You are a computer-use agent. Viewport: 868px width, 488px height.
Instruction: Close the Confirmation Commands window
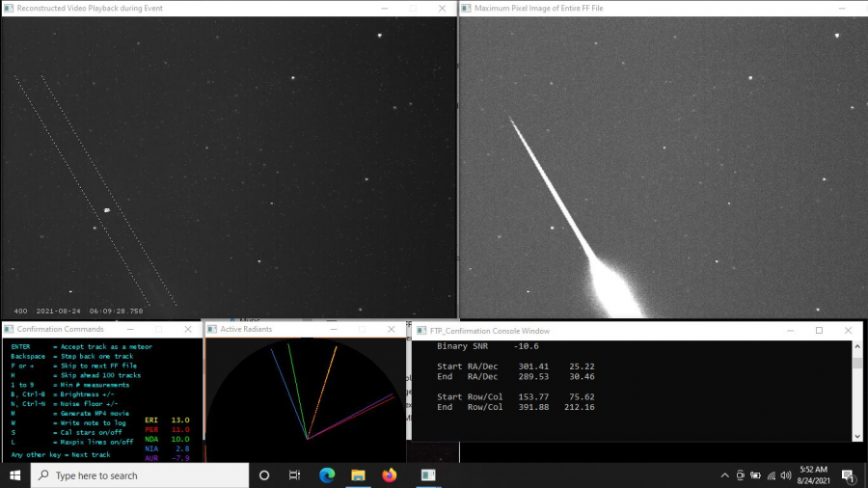pos(188,329)
